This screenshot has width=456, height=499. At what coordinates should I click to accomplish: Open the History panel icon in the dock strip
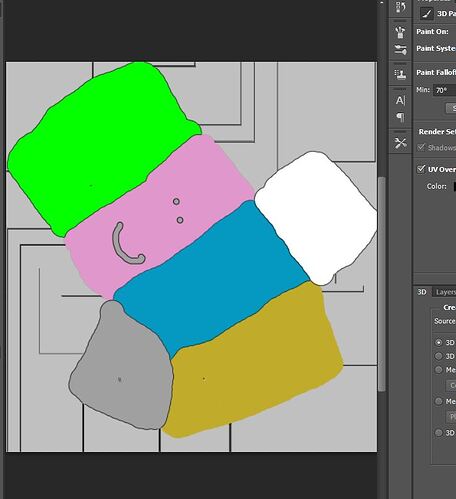pos(400,7)
